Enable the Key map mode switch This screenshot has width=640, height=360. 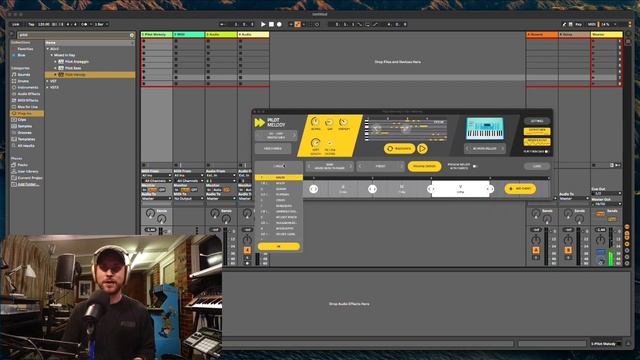578,24
